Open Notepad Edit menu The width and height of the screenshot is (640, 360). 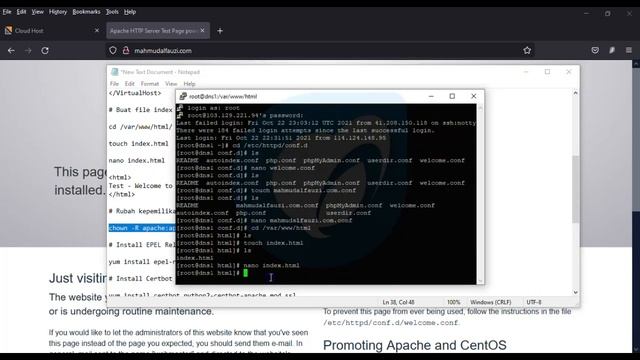pos(129,84)
